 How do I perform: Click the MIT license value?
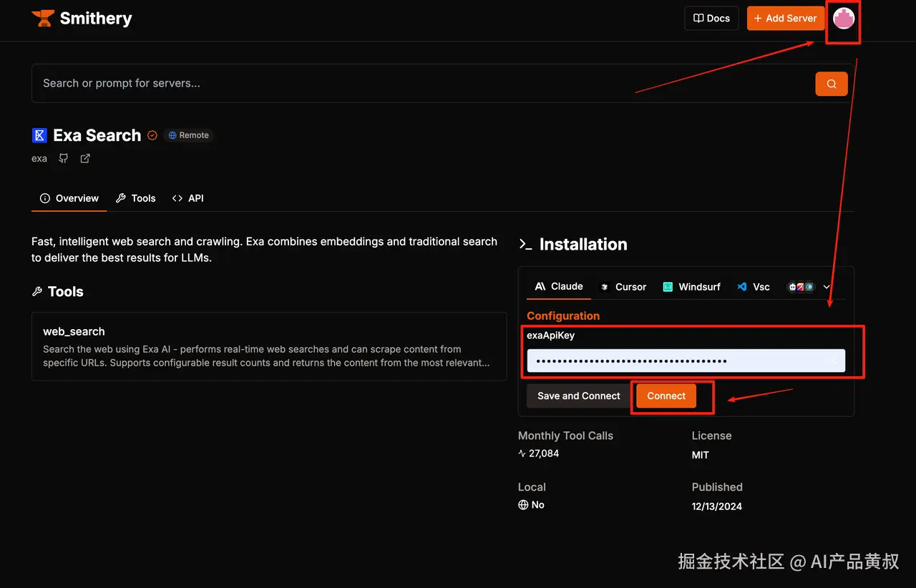(x=701, y=455)
